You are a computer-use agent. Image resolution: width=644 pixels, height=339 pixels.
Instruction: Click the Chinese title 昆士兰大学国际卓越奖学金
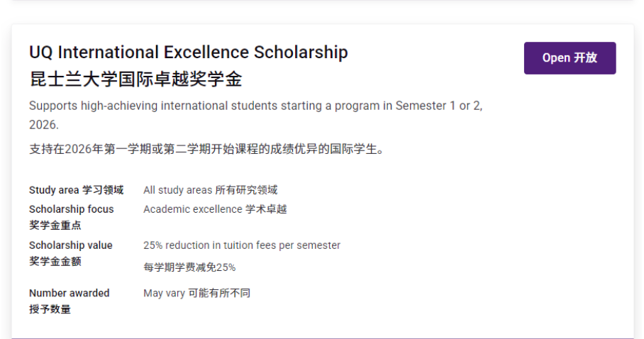pyautogui.click(x=136, y=79)
